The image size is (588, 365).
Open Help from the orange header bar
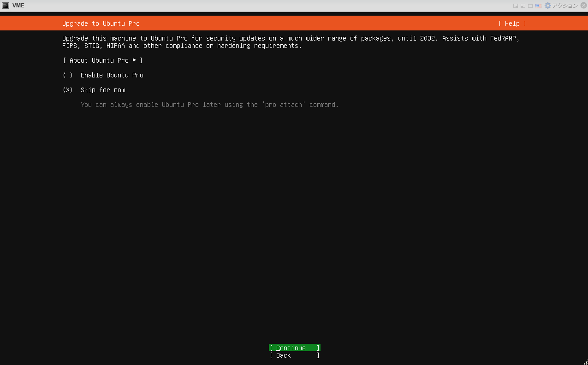click(x=512, y=24)
